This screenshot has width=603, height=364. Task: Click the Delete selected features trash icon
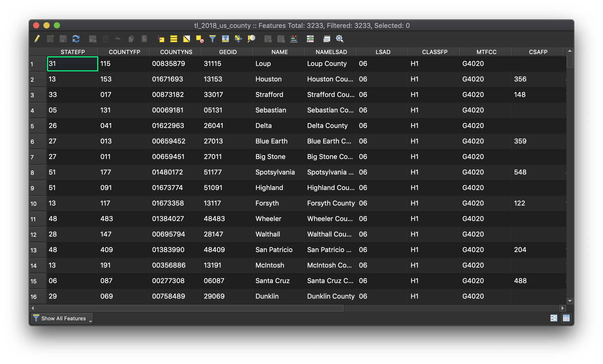coord(105,39)
